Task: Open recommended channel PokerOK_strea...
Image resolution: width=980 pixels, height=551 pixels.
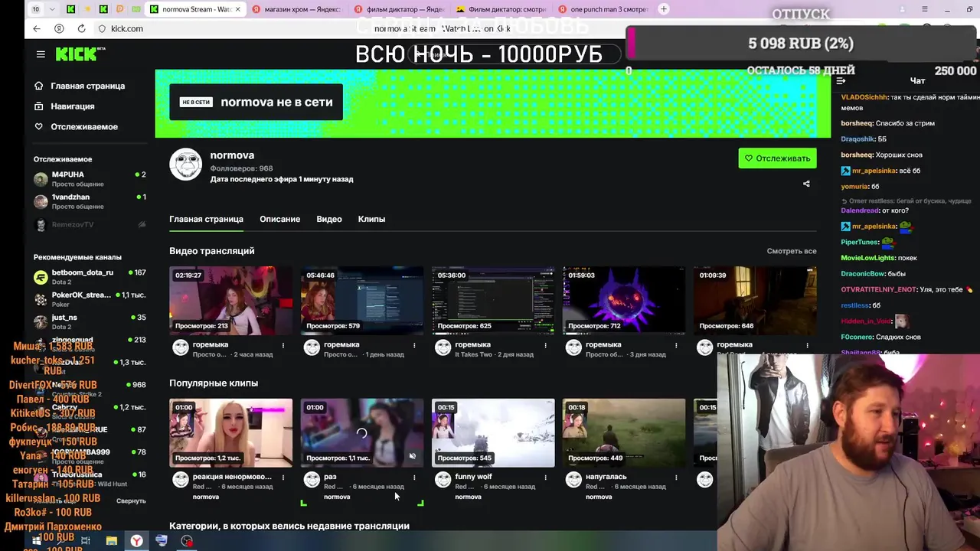Action: tap(89, 298)
